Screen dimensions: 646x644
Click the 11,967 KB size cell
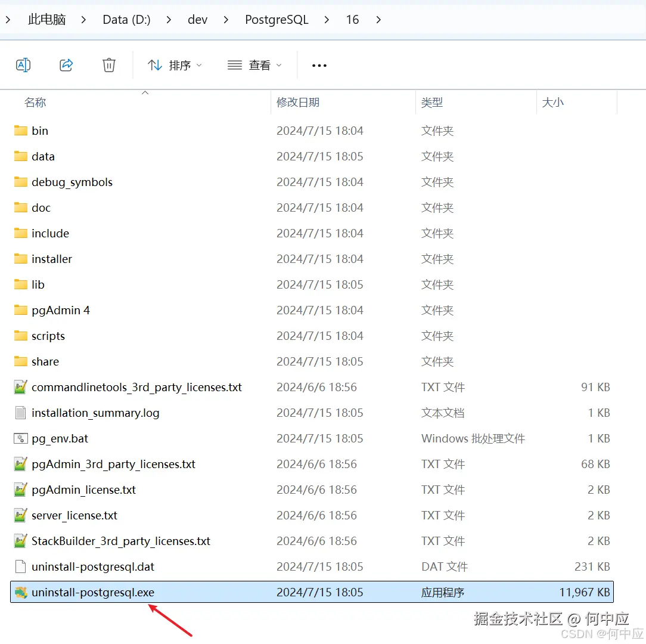pyautogui.click(x=584, y=592)
